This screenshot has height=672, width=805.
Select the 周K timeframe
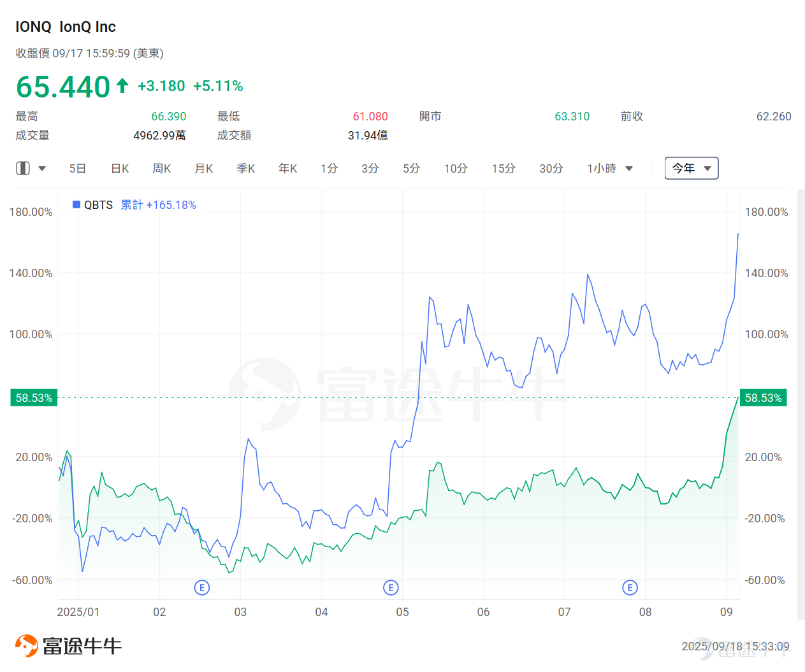(162, 168)
